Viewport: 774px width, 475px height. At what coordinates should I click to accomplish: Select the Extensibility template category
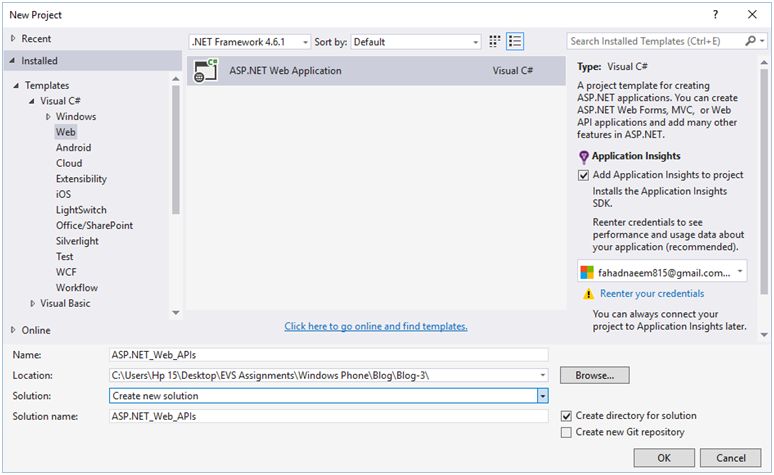81,179
